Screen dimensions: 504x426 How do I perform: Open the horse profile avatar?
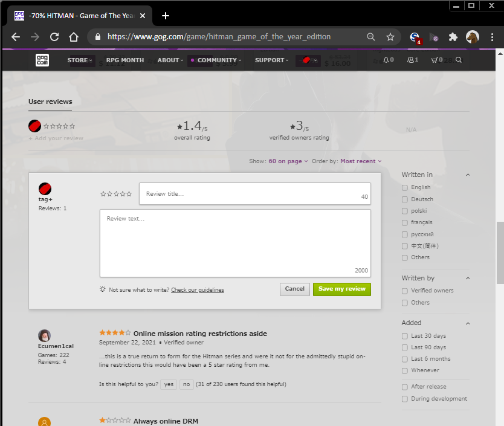pyautogui.click(x=473, y=37)
